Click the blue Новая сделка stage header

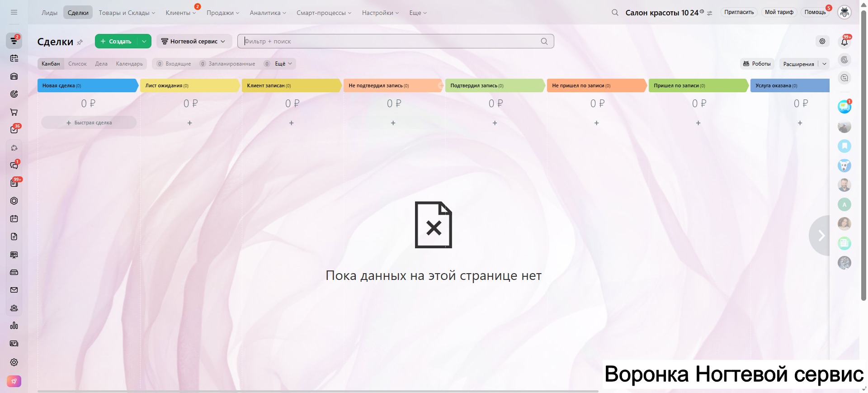click(x=88, y=85)
